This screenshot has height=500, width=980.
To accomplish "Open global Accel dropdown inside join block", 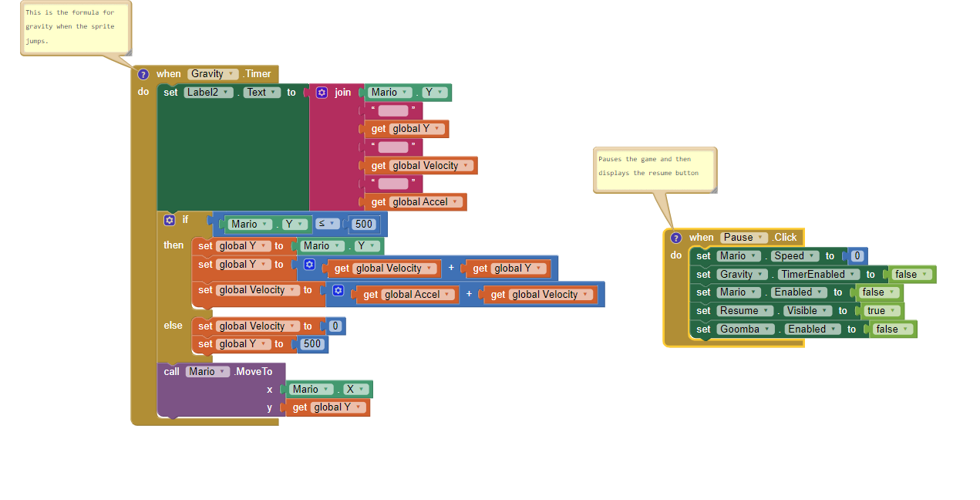I will (426, 202).
